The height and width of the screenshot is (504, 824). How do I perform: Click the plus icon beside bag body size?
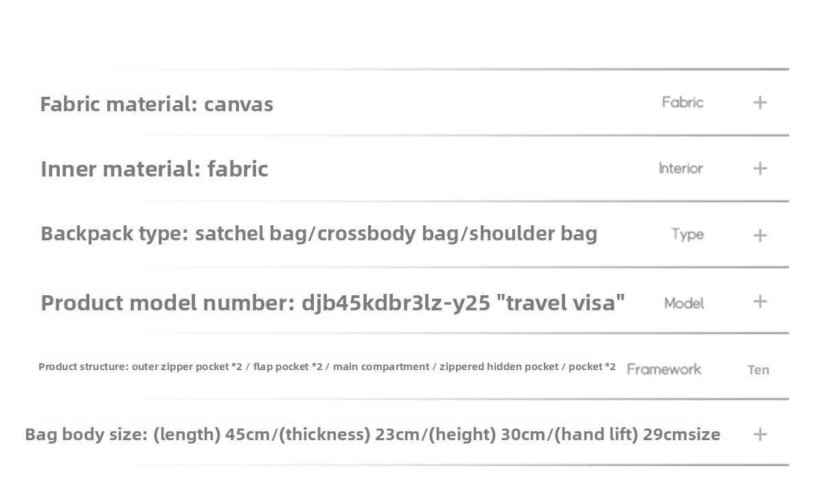point(759,434)
